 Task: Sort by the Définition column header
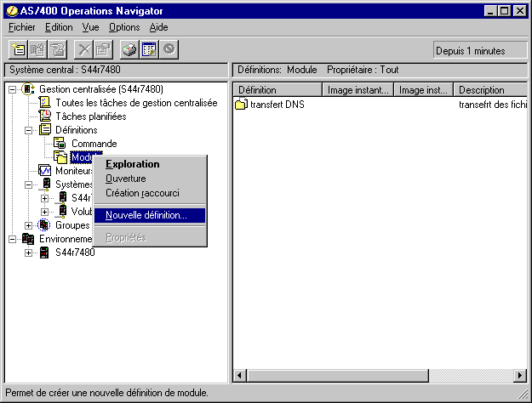[x=277, y=90]
